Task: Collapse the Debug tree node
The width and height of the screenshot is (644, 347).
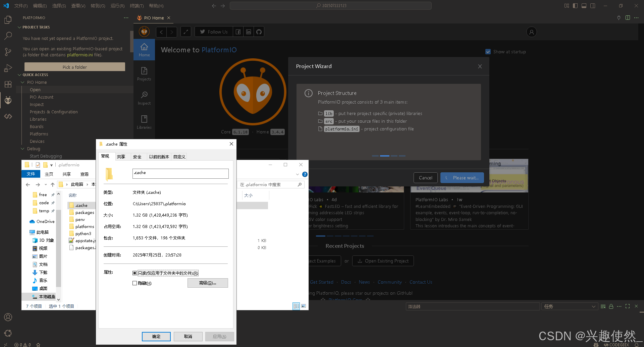Action: point(23,149)
